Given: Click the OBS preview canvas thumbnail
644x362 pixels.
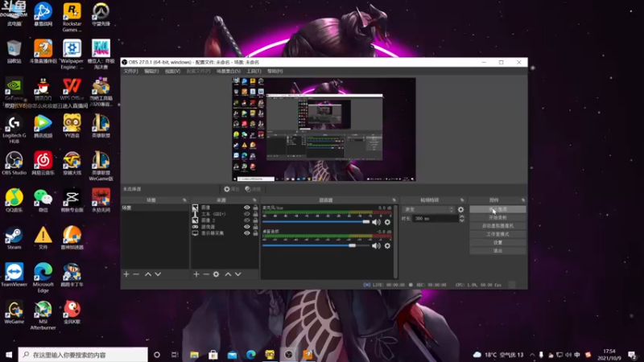Looking at the screenshot, I should click(x=324, y=130).
